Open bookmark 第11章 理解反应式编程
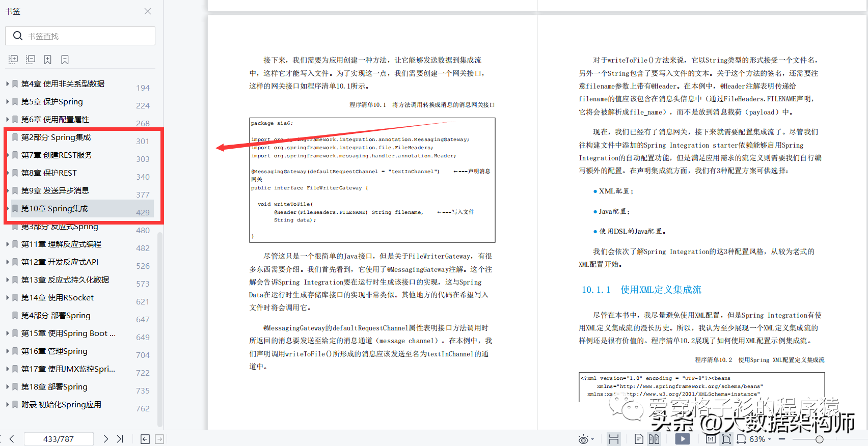Viewport: 868px width, 446px height. pos(61,244)
